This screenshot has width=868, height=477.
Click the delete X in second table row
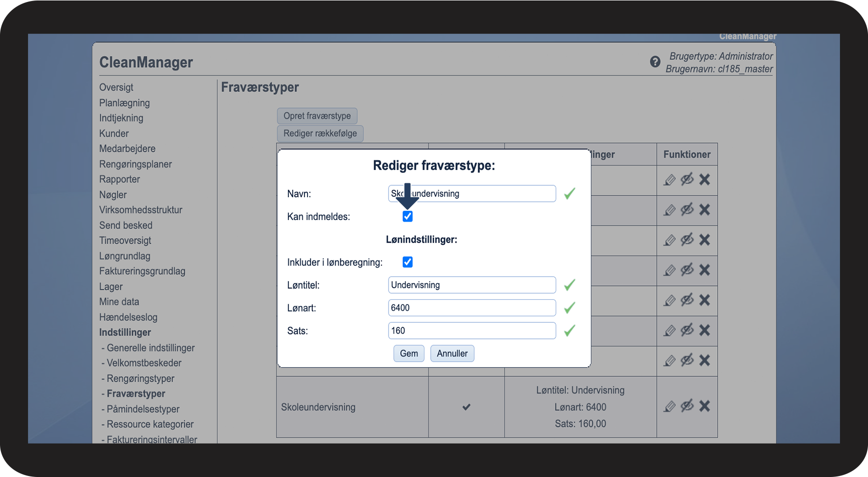coord(704,210)
